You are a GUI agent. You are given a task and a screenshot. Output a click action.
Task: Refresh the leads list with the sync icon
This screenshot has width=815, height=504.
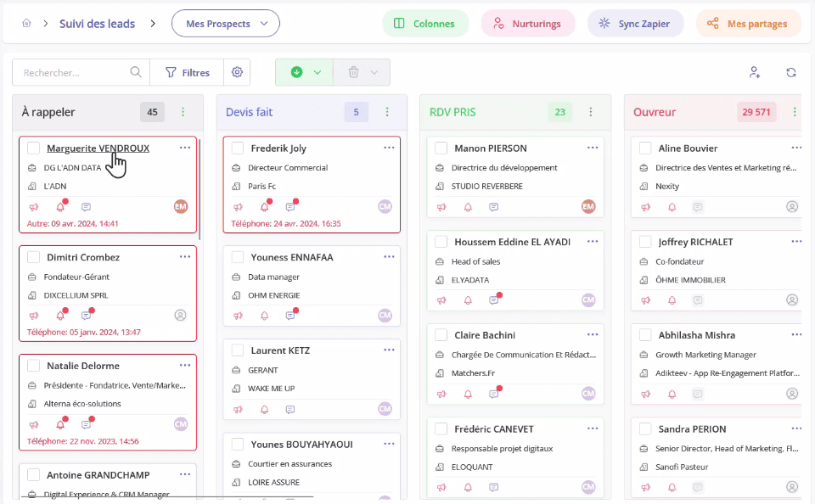click(x=791, y=72)
